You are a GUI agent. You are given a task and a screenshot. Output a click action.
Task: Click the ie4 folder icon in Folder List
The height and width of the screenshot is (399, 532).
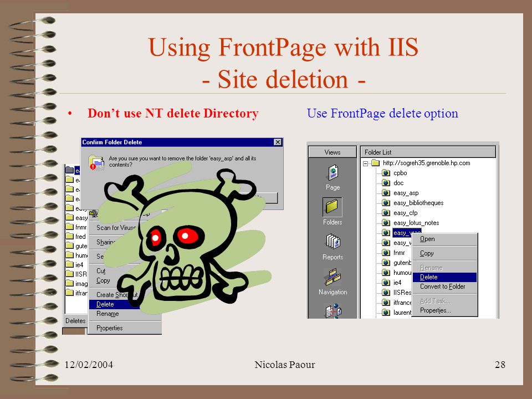[x=386, y=283]
